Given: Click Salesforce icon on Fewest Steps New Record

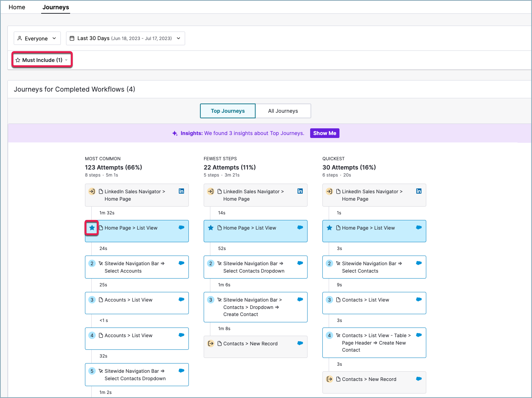Looking at the screenshot, I should (300, 343).
